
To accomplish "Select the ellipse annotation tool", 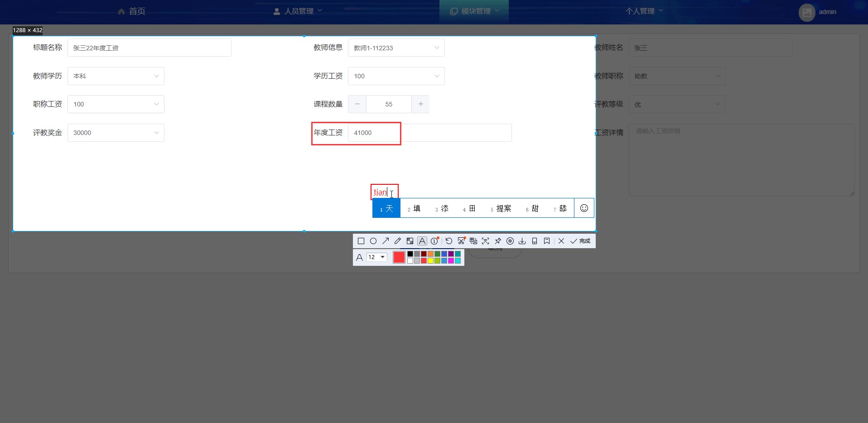I will pyautogui.click(x=373, y=241).
